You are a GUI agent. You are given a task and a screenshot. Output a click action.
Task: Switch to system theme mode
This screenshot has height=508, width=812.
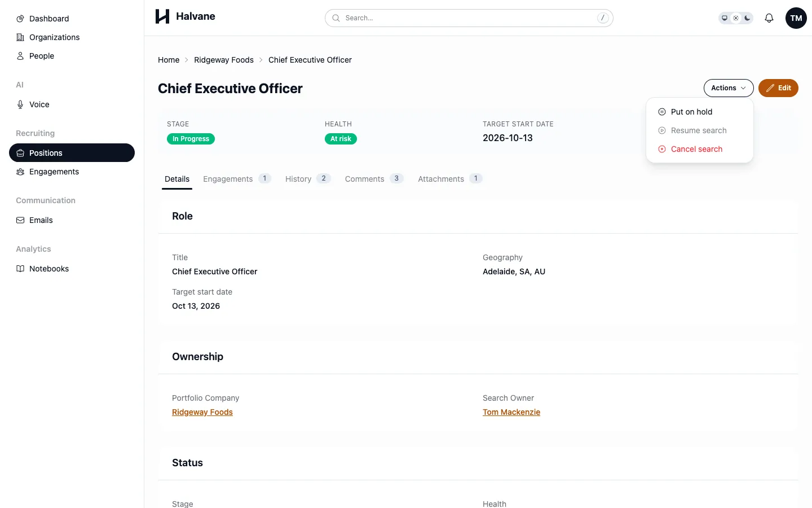coord(725,18)
